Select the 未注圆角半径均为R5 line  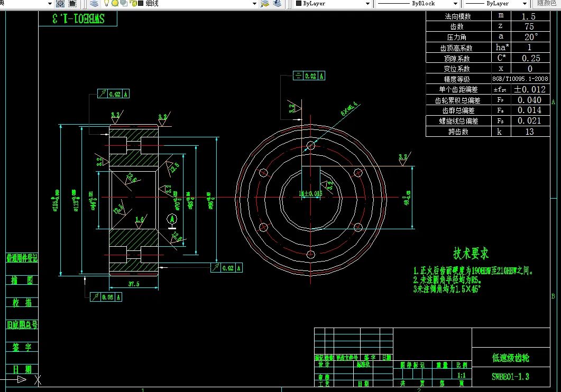pyautogui.click(x=447, y=280)
